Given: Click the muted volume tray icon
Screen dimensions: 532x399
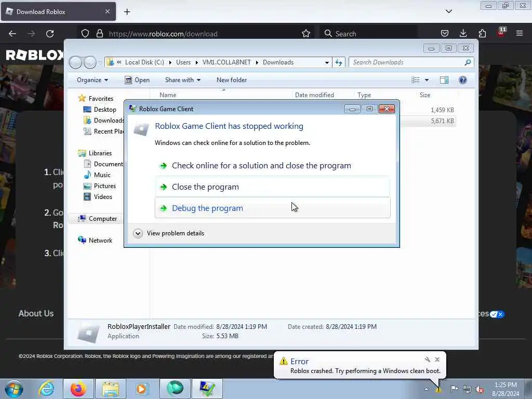Looking at the screenshot, I should pos(480,390).
